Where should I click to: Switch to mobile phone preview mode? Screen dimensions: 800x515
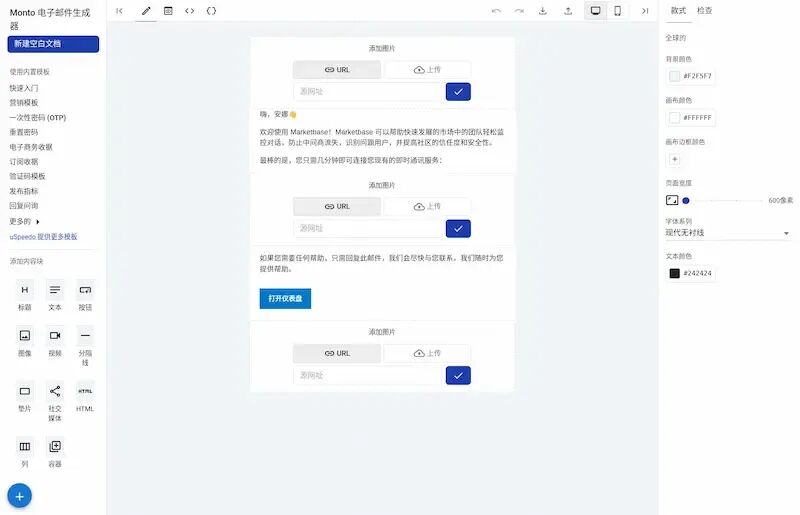coord(617,11)
